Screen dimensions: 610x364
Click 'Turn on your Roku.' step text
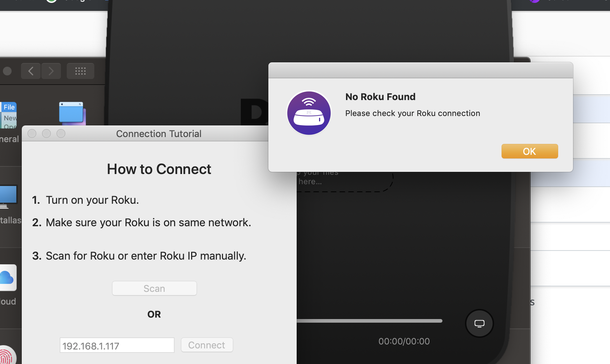click(x=92, y=200)
